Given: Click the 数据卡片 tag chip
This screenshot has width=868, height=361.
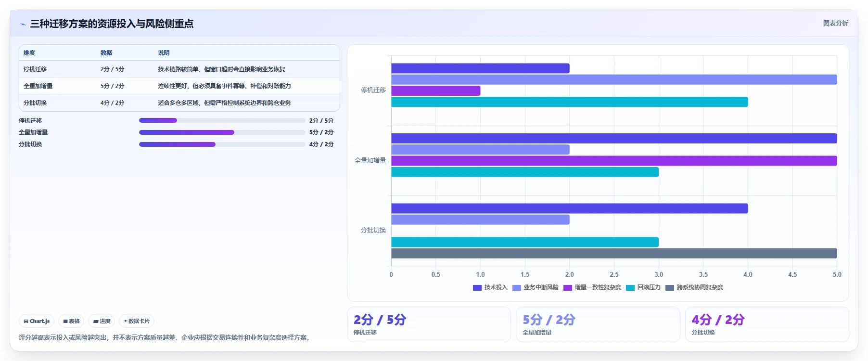Looking at the screenshot, I should pos(137,321).
